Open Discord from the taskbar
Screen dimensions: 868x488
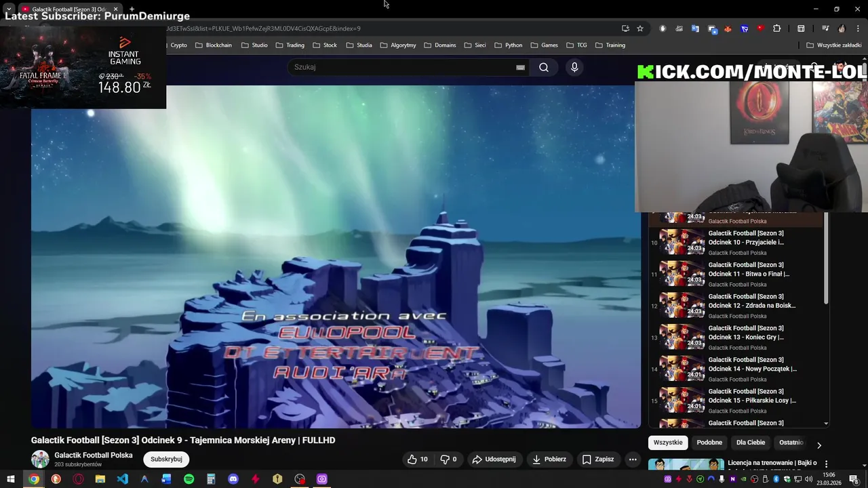tap(233, 479)
